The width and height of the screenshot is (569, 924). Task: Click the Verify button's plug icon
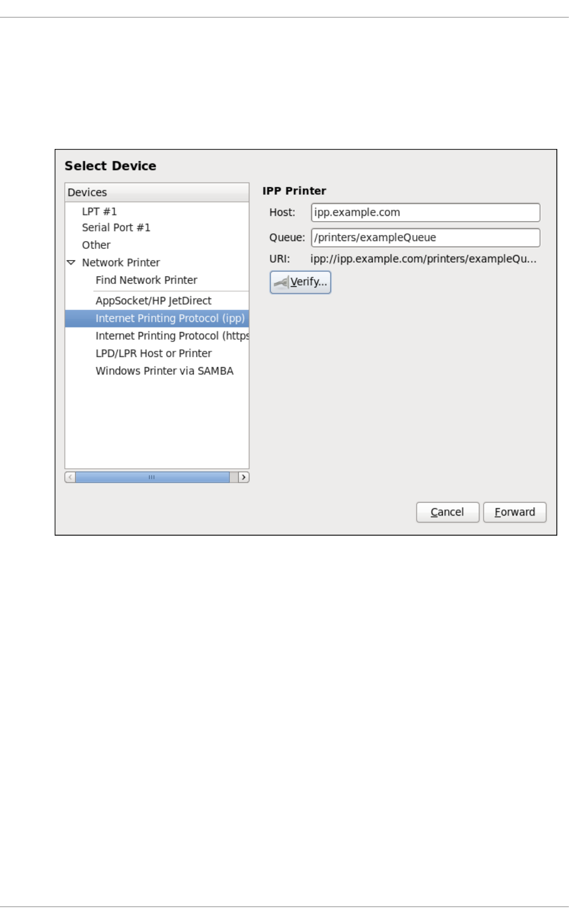click(281, 282)
